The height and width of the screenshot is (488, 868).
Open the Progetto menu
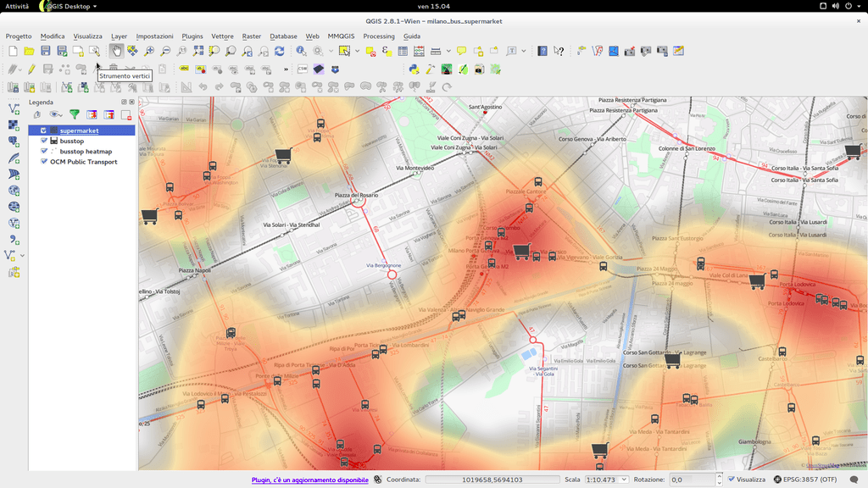(x=19, y=36)
